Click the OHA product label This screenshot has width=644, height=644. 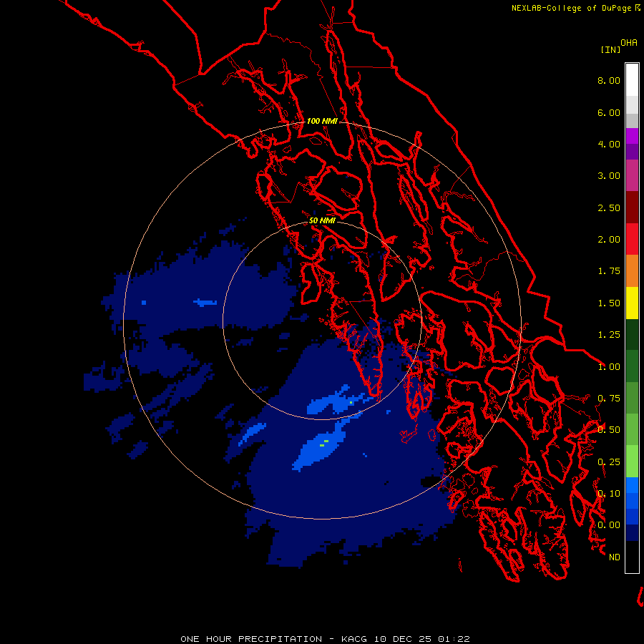629,43
